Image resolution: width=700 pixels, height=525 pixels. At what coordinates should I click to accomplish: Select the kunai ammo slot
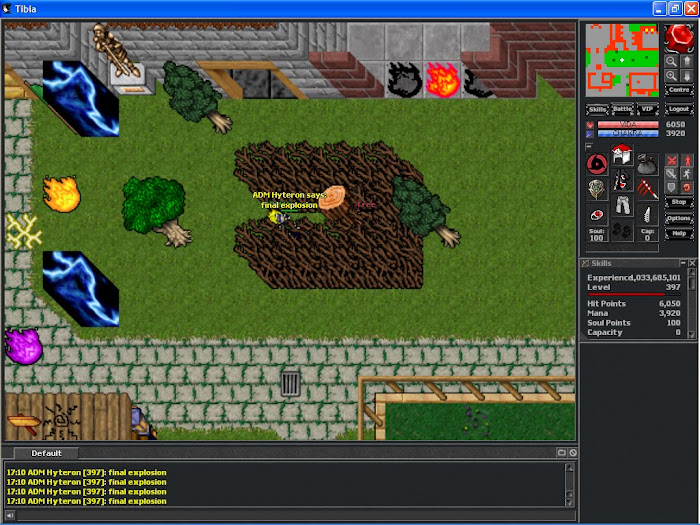(647, 215)
